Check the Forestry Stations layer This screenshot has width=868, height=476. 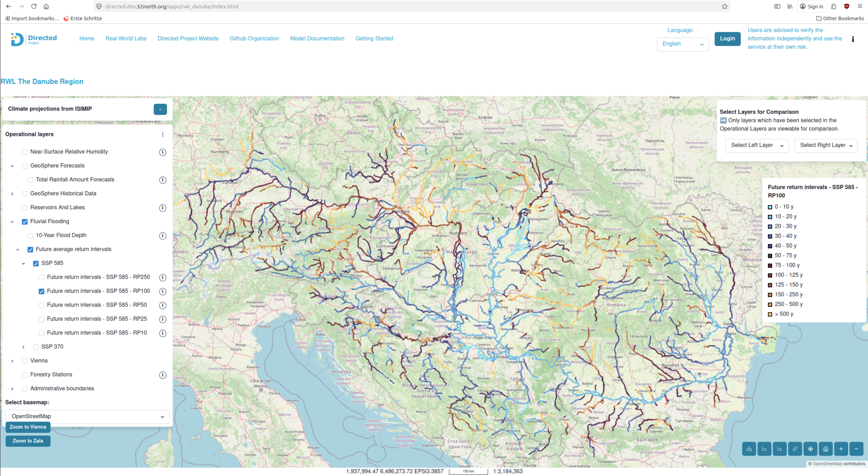click(x=25, y=375)
